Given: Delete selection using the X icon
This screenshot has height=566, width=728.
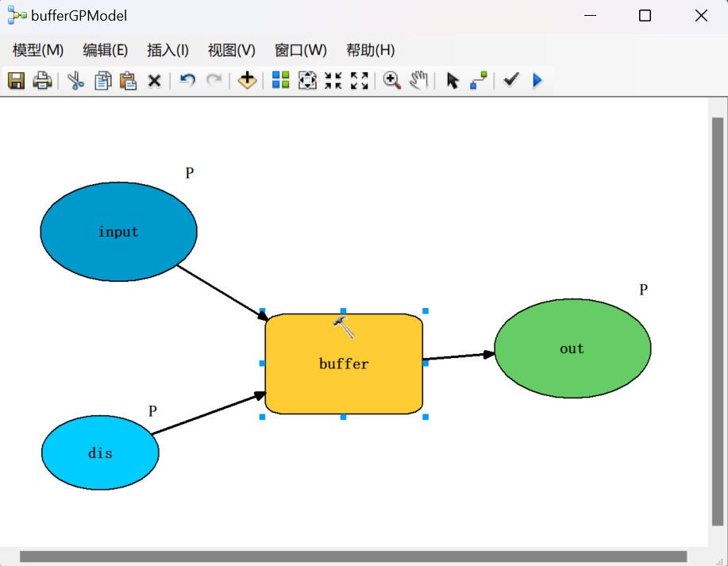Looking at the screenshot, I should (x=154, y=80).
